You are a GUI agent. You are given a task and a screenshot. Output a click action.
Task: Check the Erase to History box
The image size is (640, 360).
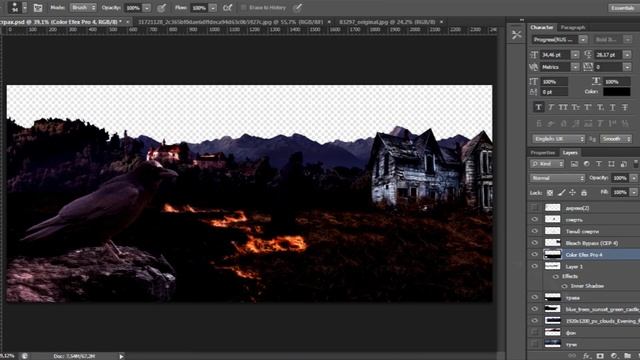[x=244, y=8]
